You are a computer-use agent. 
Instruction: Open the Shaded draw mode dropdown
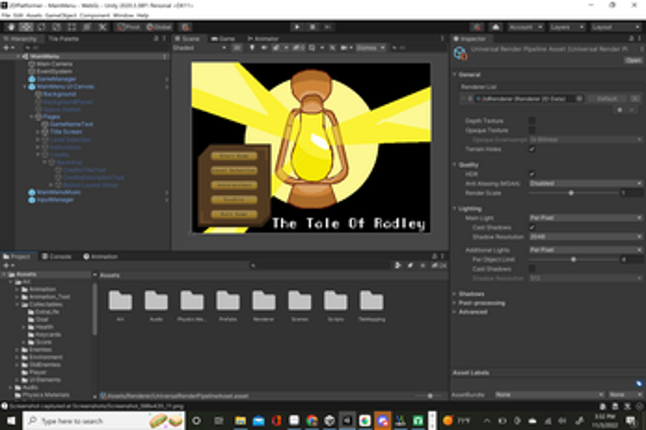[x=199, y=48]
